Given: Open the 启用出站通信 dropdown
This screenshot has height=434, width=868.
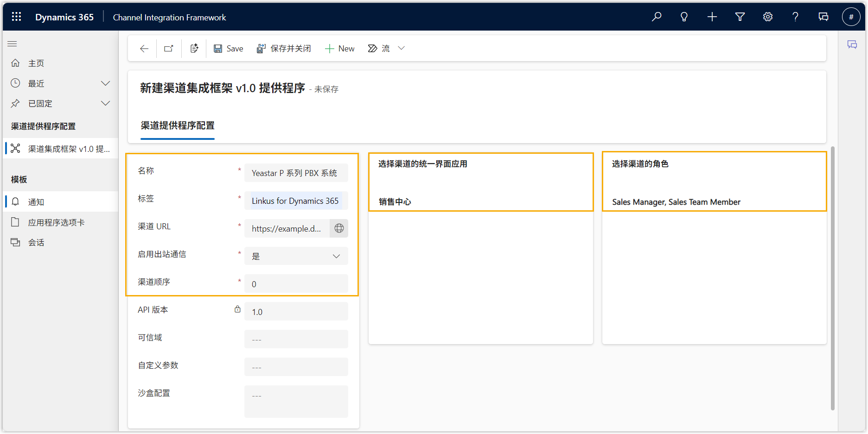Looking at the screenshot, I should click(x=296, y=256).
